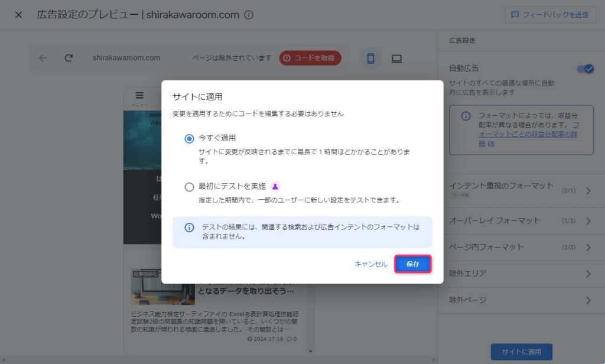This screenshot has width=605, height=364.
Task: Expand インテント重視のフォーマット section
Action: point(521,190)
